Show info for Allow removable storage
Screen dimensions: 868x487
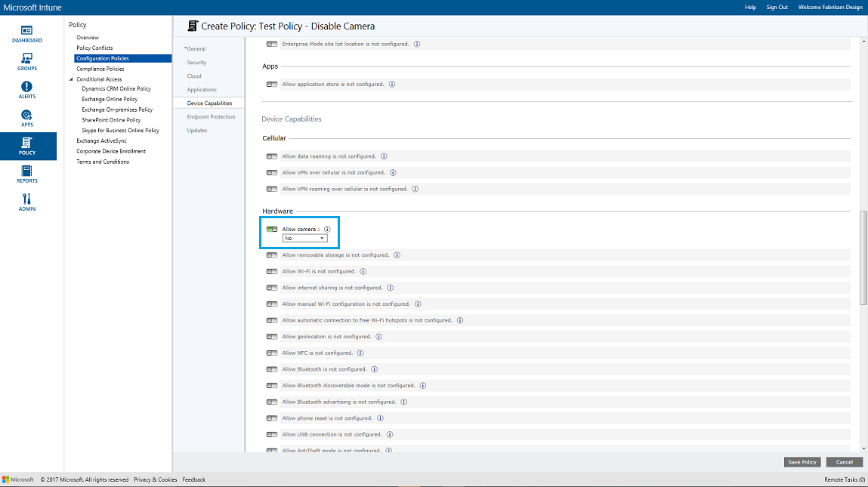(397, 255)
